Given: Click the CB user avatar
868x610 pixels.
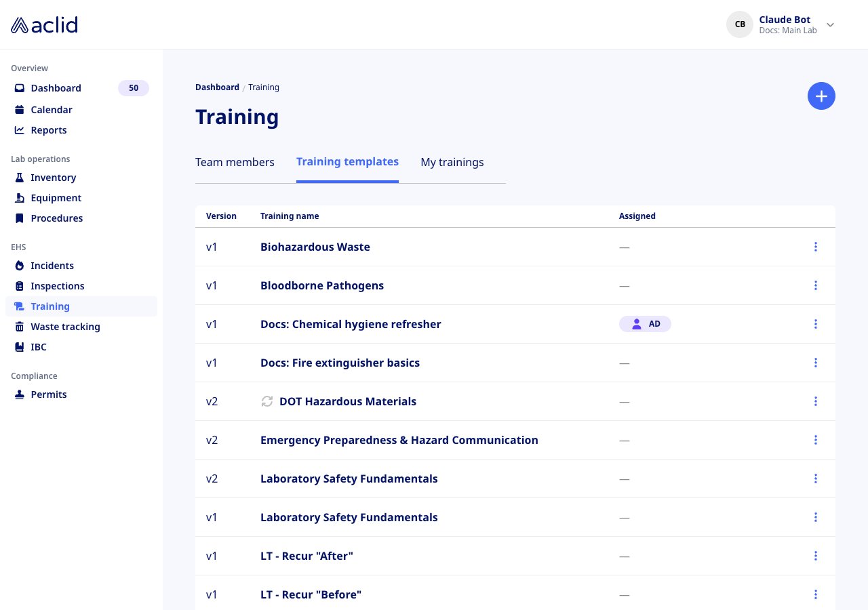Looking at the screenshot, I should point(740,24).
